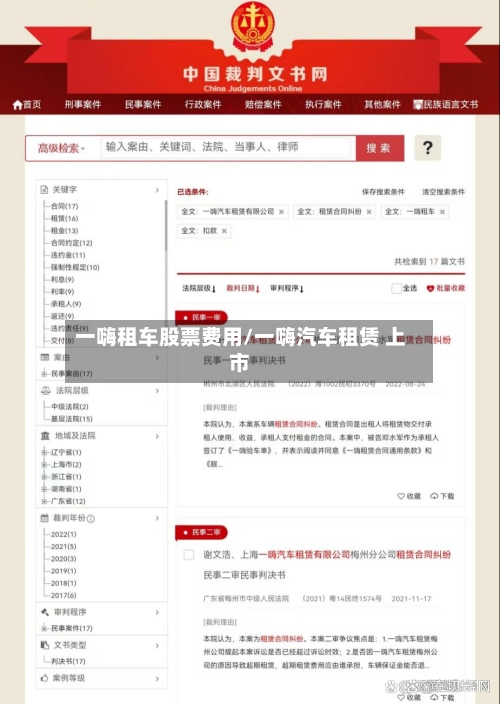500x704 pixels.
Task: Open the 执行案件 menu
Action: click(x=323, y=105)
